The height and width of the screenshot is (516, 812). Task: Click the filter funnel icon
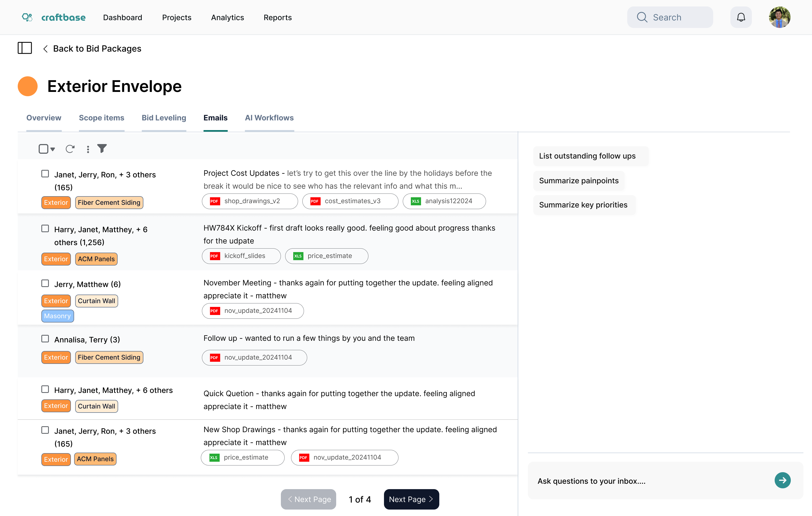coord(102,149)
